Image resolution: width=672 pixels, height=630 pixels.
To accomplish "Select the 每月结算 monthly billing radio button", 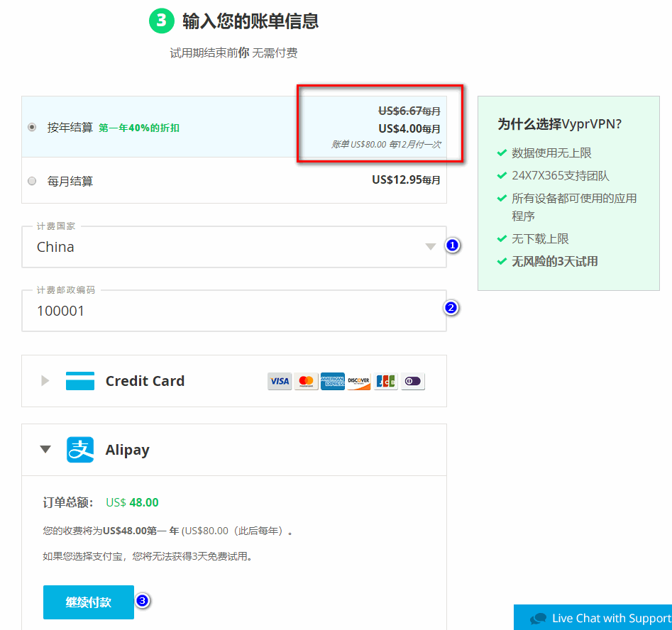I will tap(32, 181).
